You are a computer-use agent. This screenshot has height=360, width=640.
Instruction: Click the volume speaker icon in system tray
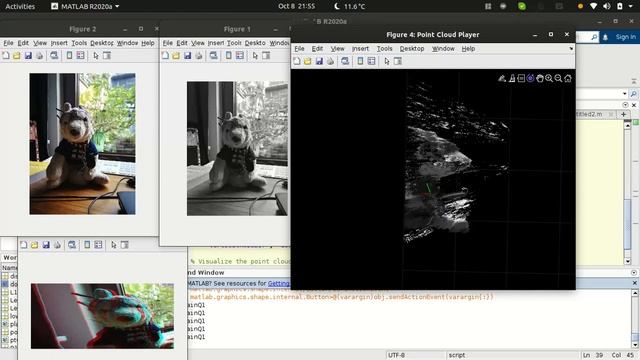pos(607,6)
